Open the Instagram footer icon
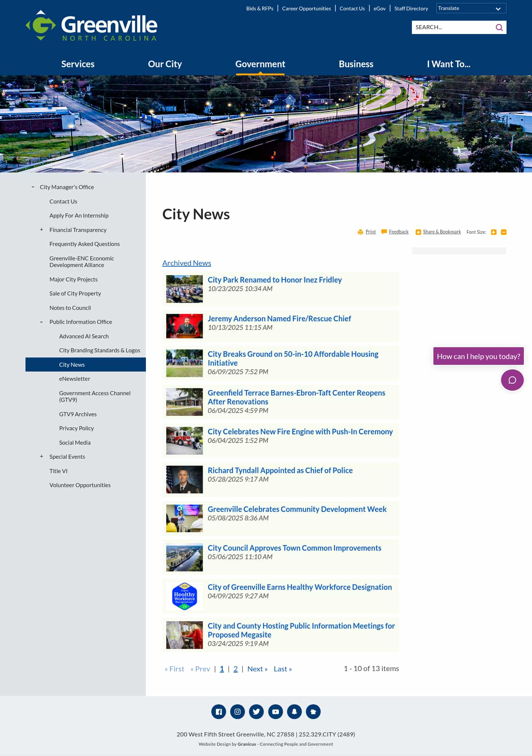This screenshot has width=532, height=756. (x=238, y=712)
